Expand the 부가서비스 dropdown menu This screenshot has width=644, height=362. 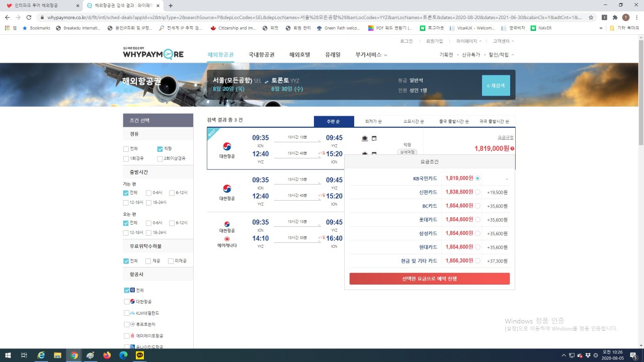point(371,55)
